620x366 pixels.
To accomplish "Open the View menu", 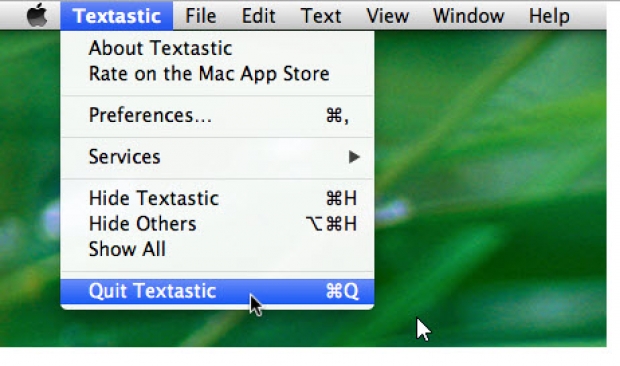I will pos(388,16).
